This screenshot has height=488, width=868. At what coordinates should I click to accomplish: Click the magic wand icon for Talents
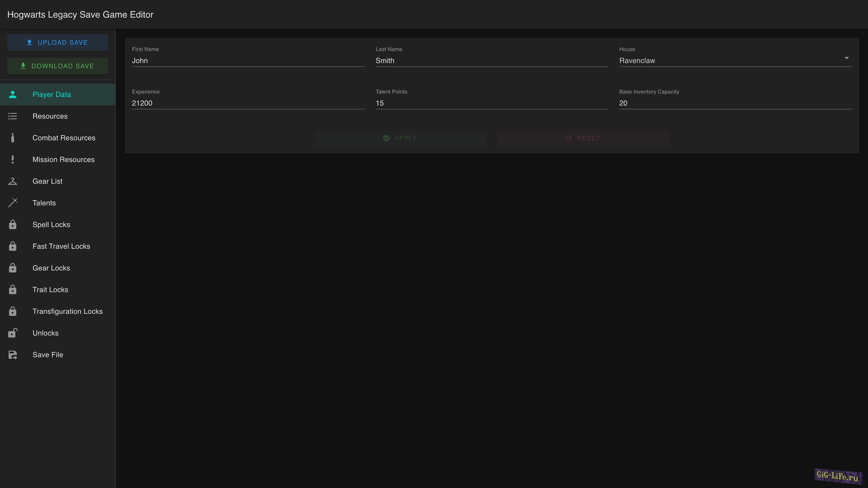tap(12, 203)
